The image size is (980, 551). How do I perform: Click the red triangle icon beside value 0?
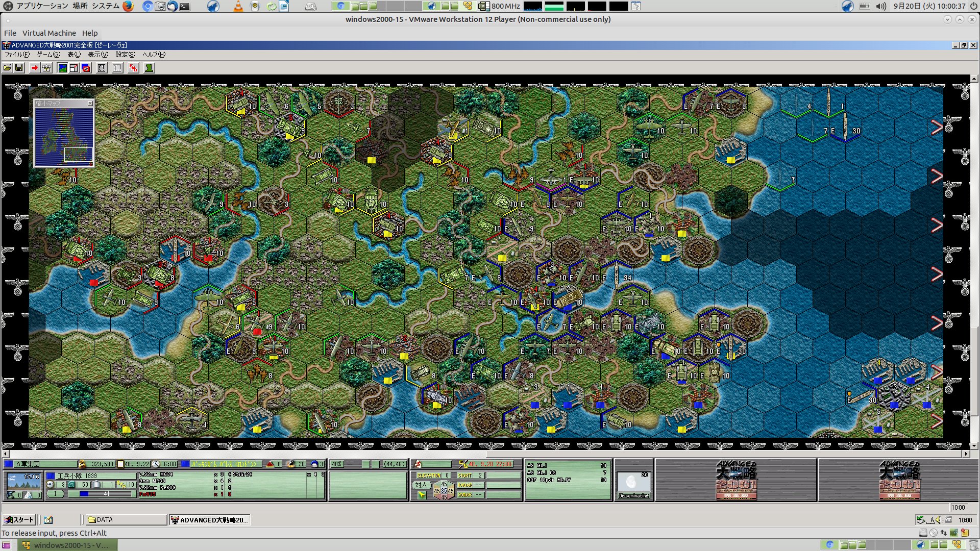(271, 464)
